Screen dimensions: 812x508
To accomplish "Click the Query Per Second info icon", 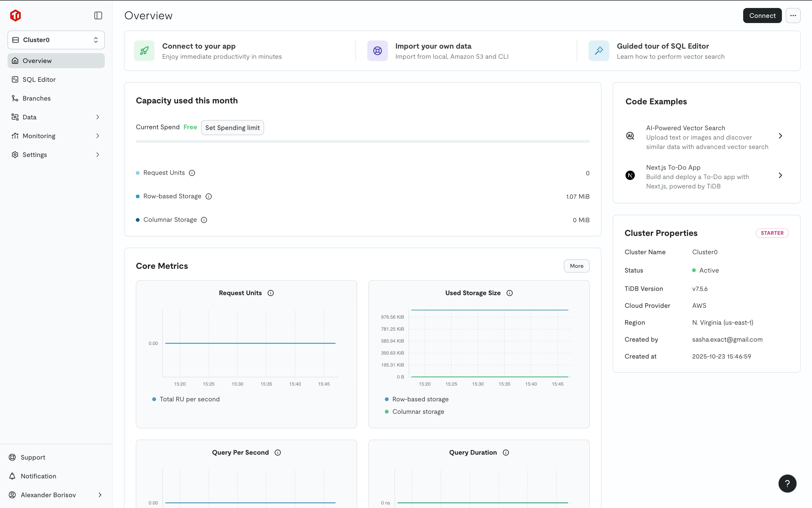I will (278, 453).
